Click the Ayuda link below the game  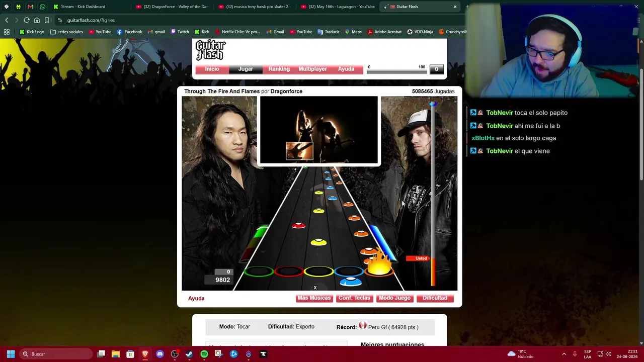196,298
